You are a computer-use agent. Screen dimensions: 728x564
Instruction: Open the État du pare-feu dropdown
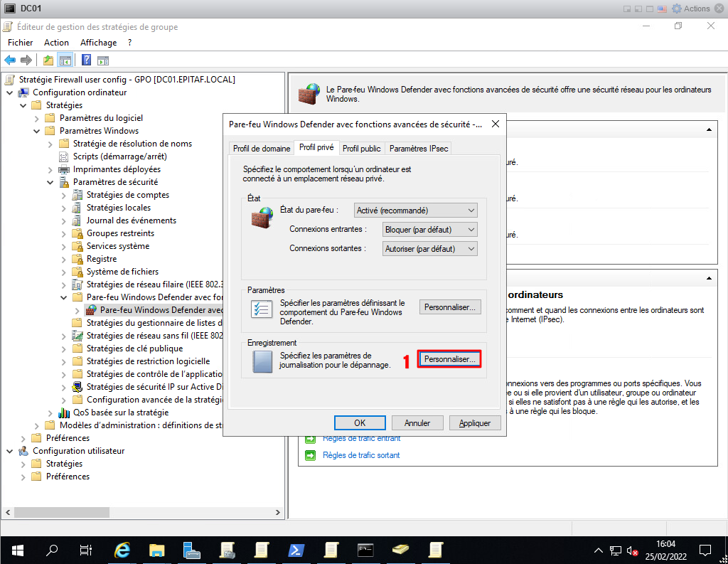coord(416,211)
